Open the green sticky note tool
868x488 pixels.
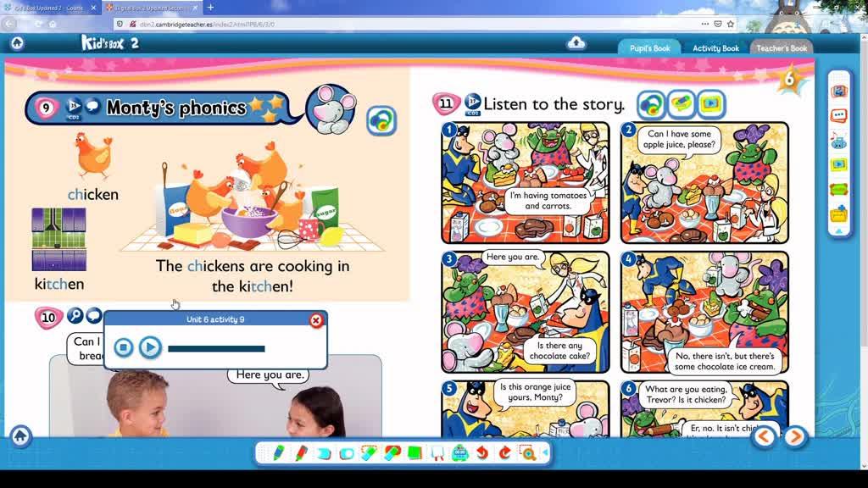click(x=415, y=453)
